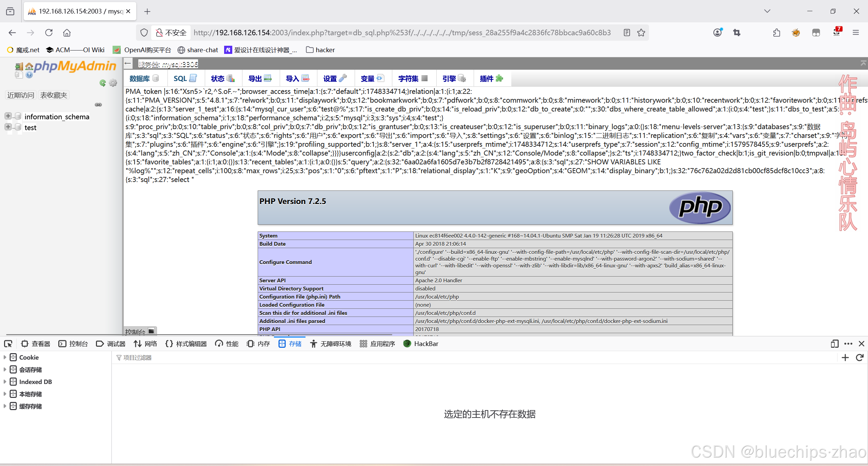Click the phpMyAdmin home icon

[29, 66]
